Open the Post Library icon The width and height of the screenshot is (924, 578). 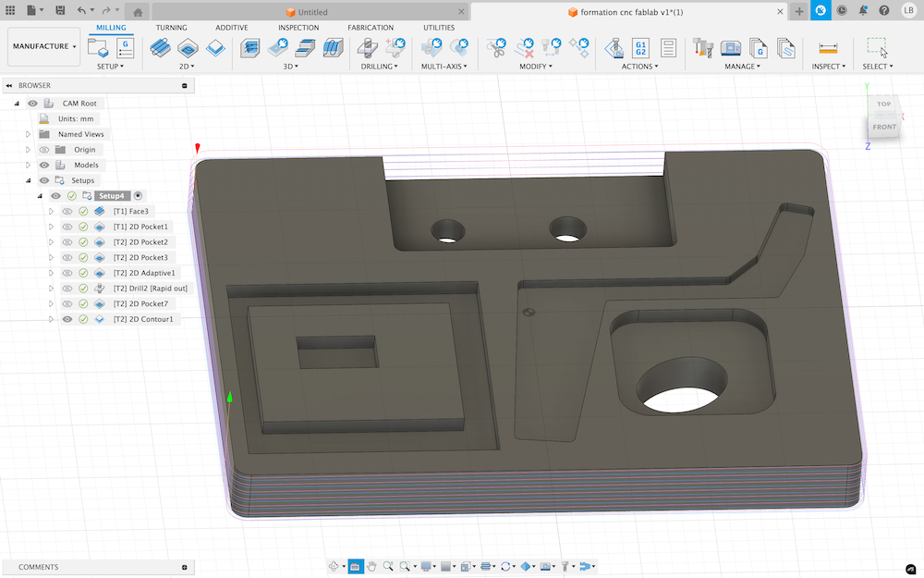pyautogui.click(x=759, y=48)
